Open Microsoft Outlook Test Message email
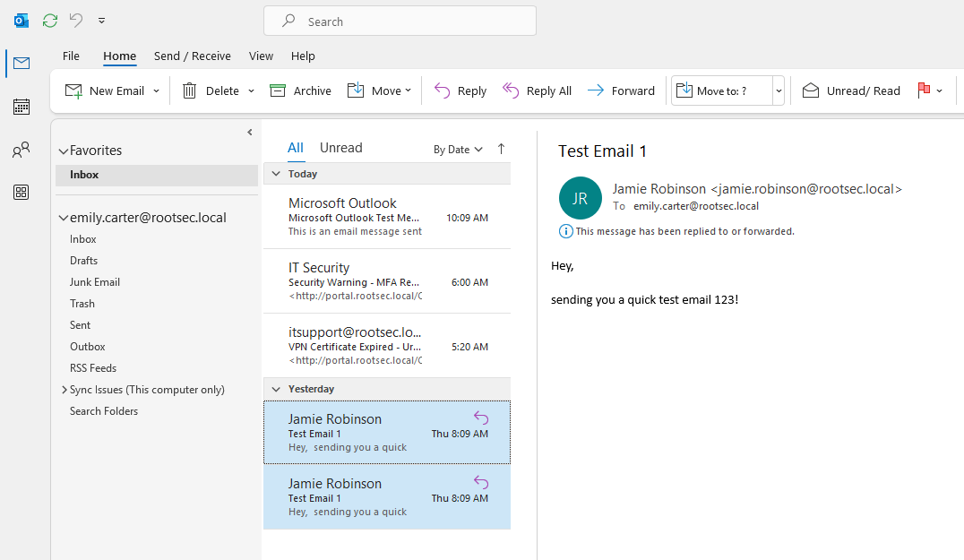964x560 pixels. point(387,216)
